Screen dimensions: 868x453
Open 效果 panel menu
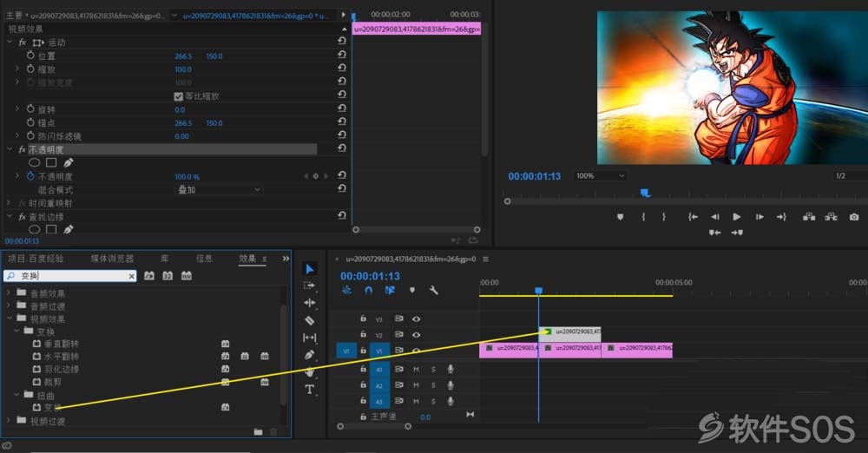[x=265, y=259]
